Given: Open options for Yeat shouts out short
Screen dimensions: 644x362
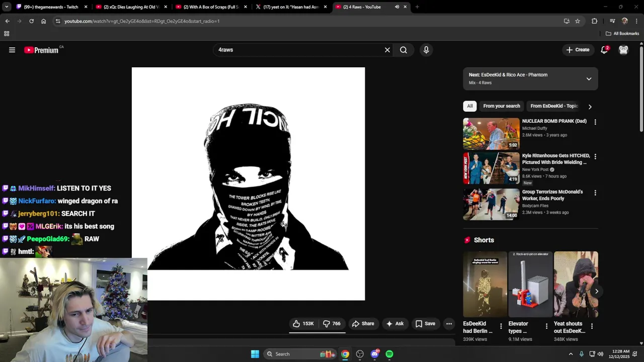Looking at the screenshot, I should [592, 326].
